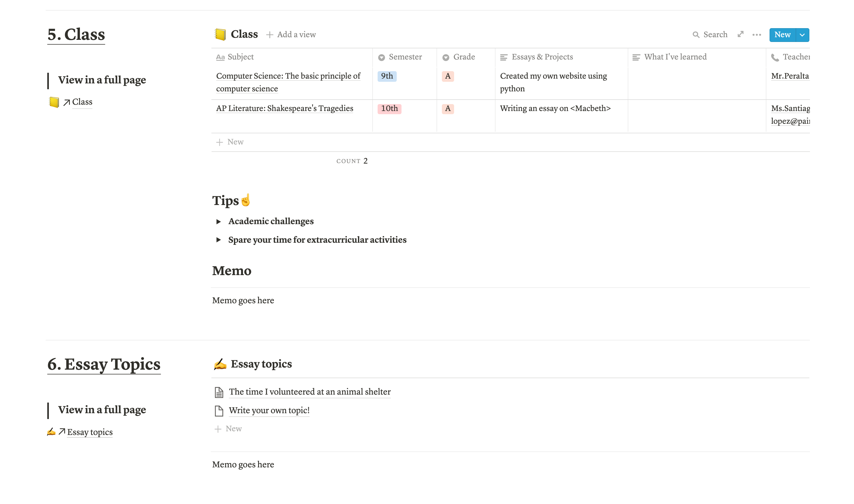
Task: Expand the Academic challenges toggle
Action: click(218, 222)
